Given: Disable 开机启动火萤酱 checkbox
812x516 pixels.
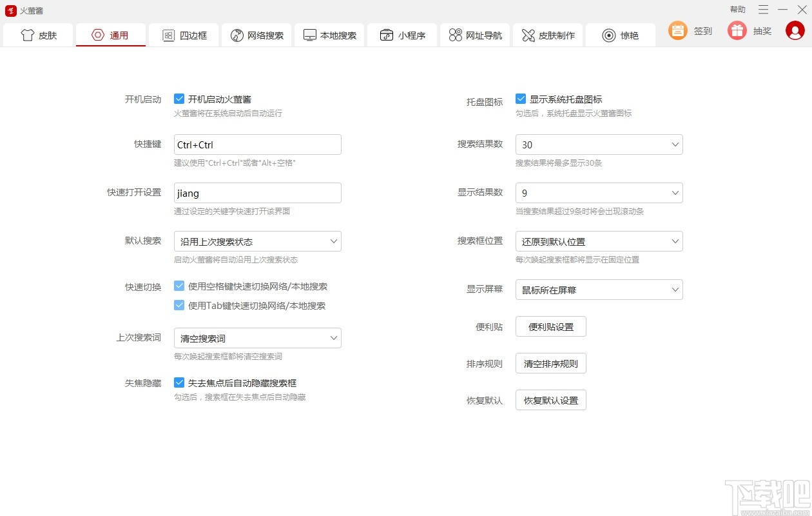Looking at the screenshot, I should tap(179, 99).
